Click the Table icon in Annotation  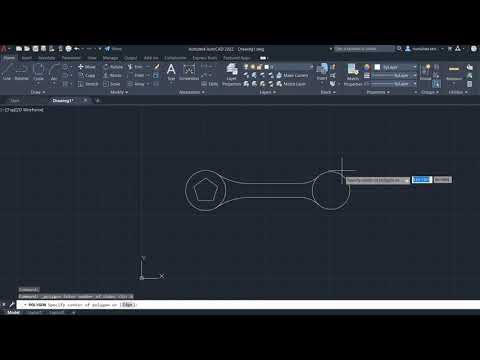coord(210,84)
